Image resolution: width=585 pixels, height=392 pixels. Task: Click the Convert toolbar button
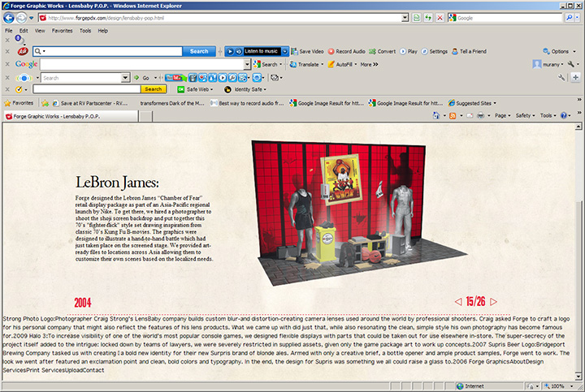(383, 51)
